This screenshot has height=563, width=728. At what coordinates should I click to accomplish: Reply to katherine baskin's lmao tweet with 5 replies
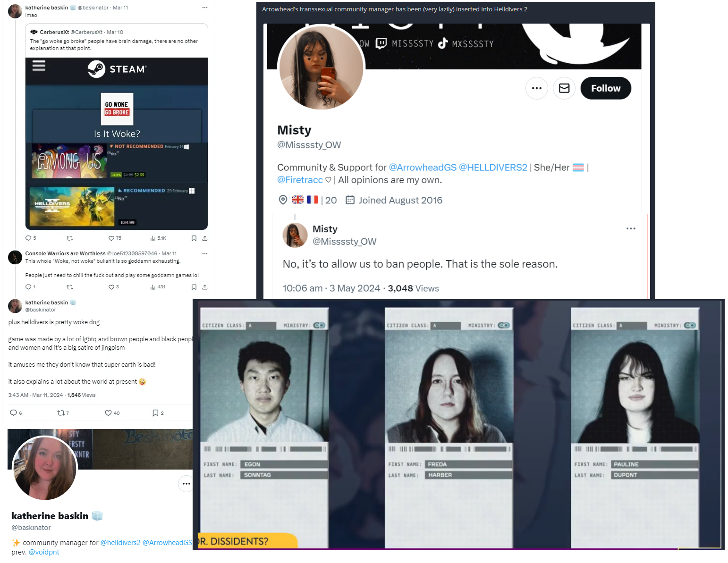click(28, 238)
